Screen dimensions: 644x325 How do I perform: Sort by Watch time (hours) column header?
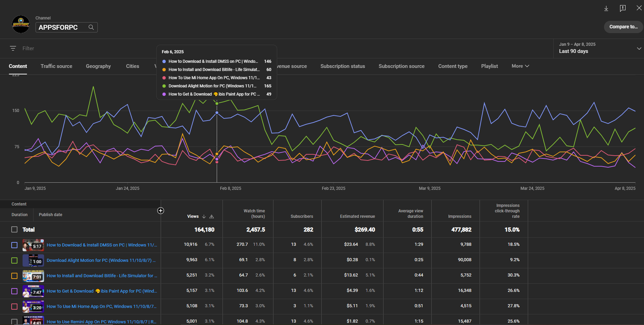click(x=254, y=214)
